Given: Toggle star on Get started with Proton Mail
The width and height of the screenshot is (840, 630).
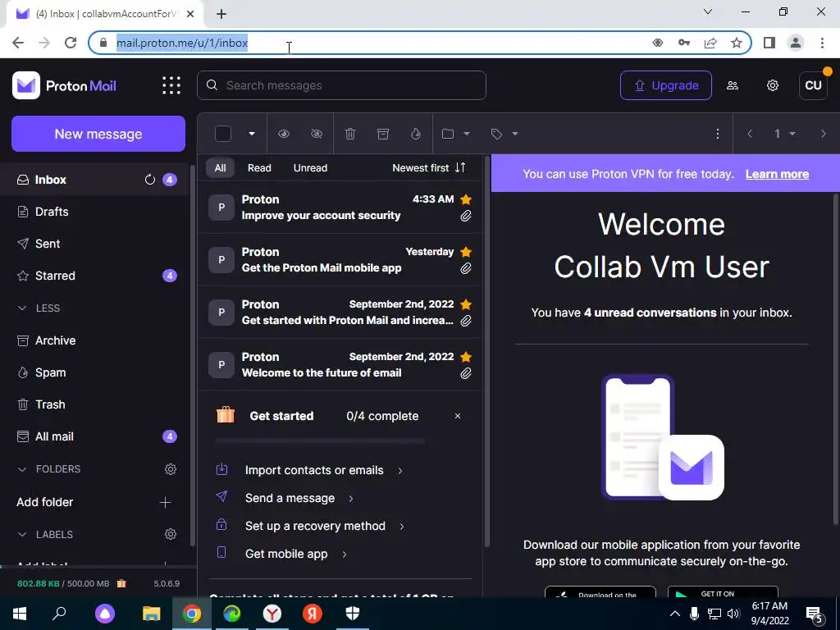Looking at the screenshot, I should pos(466,304).
